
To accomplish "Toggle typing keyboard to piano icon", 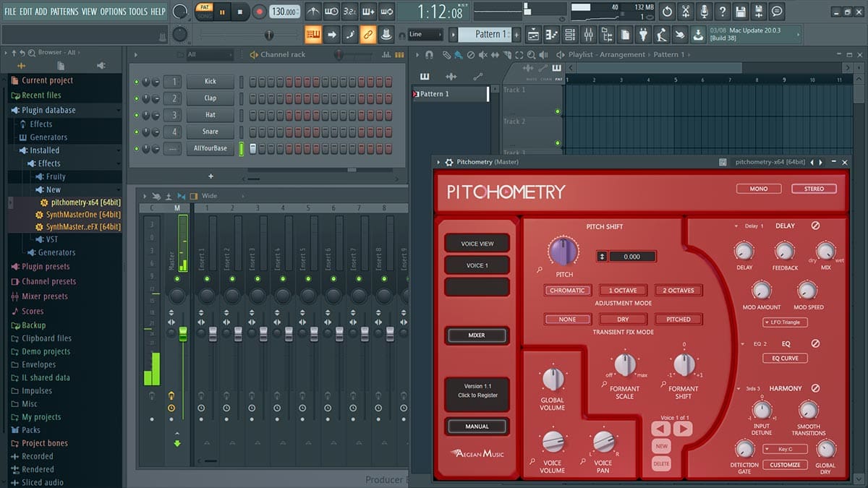I will click(x=313, y=34).
